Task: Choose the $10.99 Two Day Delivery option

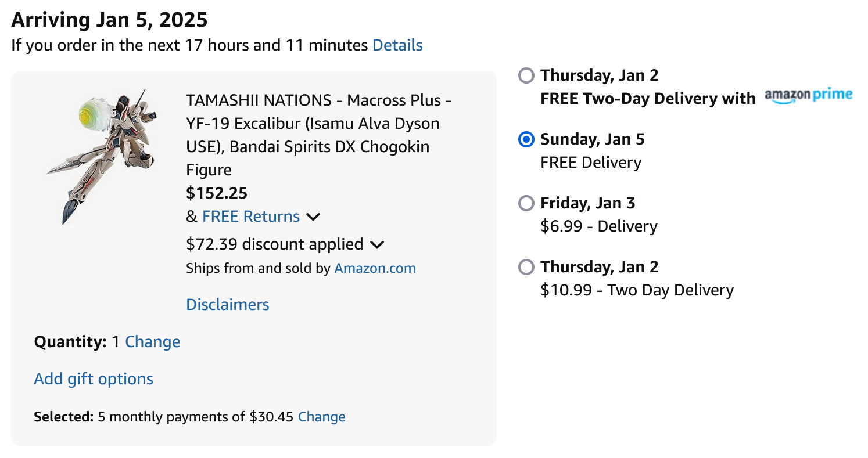Action: point(526,267)
